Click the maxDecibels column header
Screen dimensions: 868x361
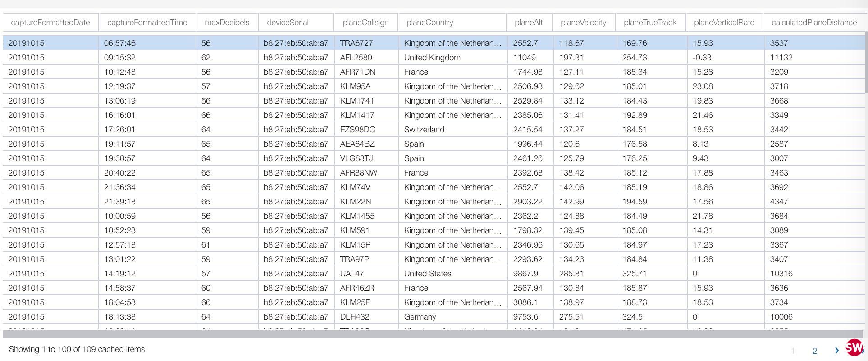click(x=227, y=23)
